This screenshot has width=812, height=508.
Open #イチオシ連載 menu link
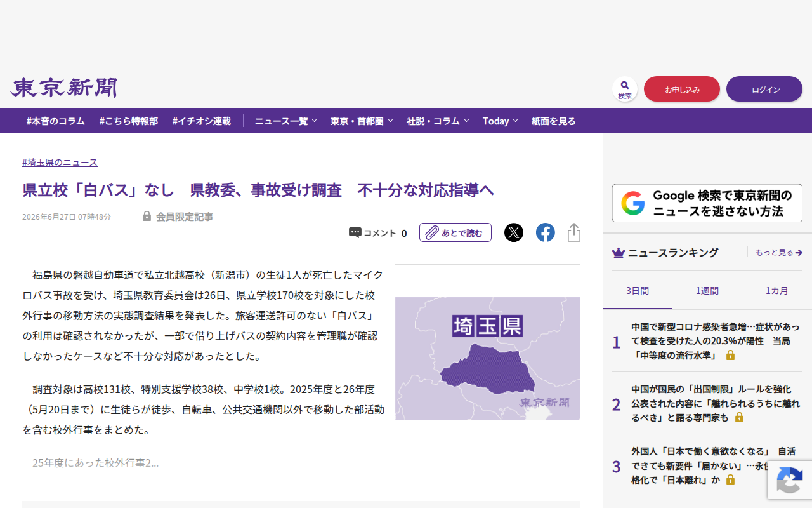(202, 121)
